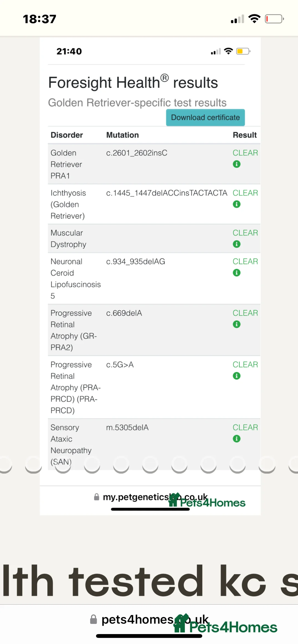Tap the Mutation column header
The image size is (298, 644).
123,135
